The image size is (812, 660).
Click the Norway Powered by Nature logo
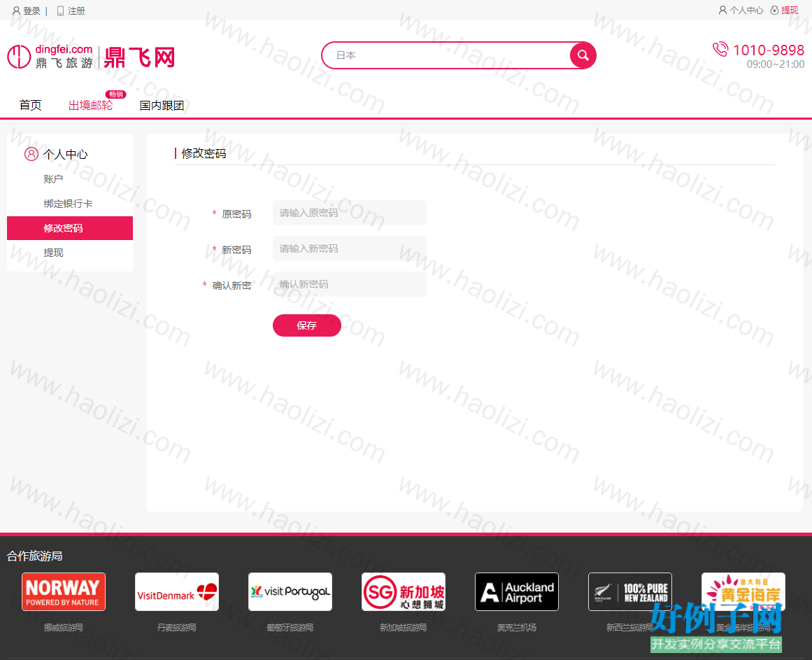coord(63,591)
